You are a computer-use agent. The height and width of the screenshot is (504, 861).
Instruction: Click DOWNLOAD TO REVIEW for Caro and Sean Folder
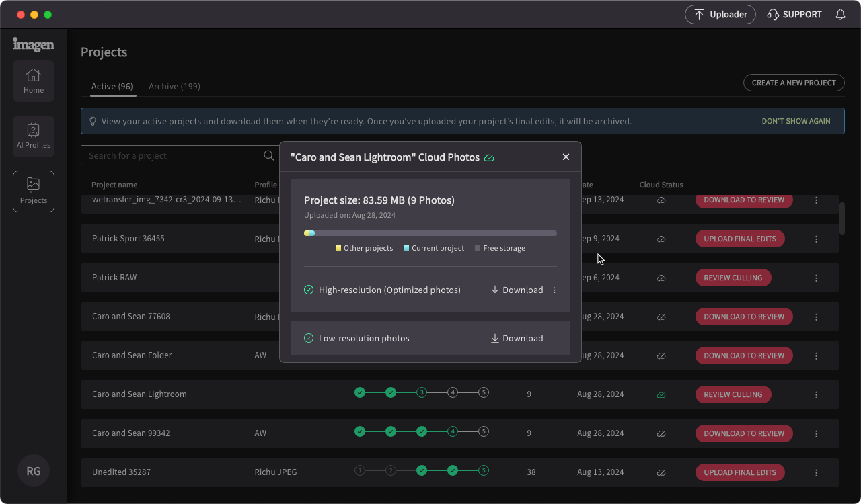pyautogui.click(x=744, y=355)
